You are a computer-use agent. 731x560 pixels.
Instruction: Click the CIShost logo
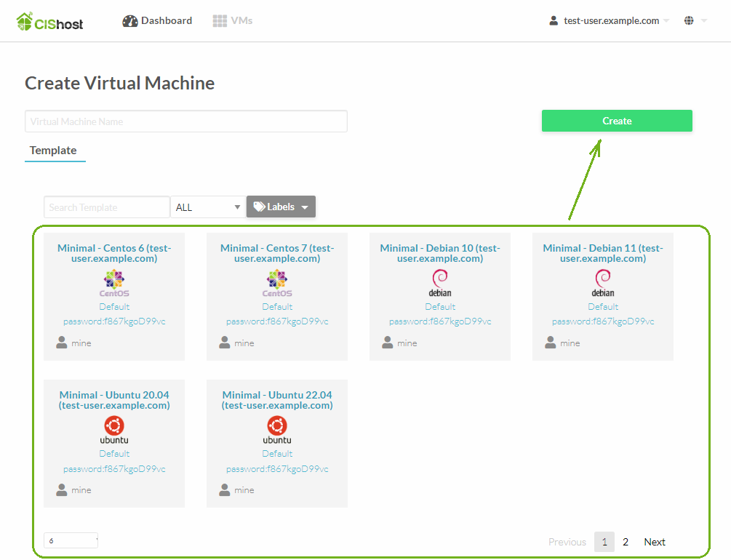(49, 22)
